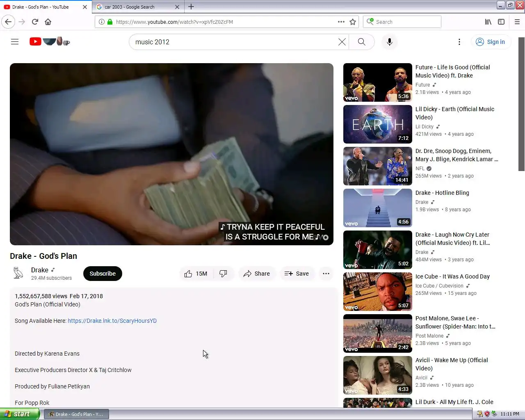Open the YouTube hamburger guide menu
The width and height of the screenshot is (525, 420).
tap(15, 42)
